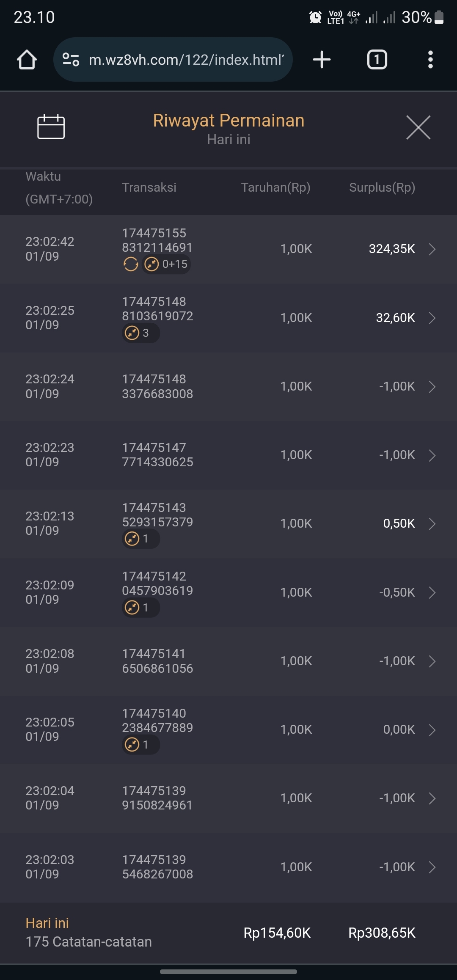Tap the Hari ini summary label

pyautogui.click(x=47, y=923)
